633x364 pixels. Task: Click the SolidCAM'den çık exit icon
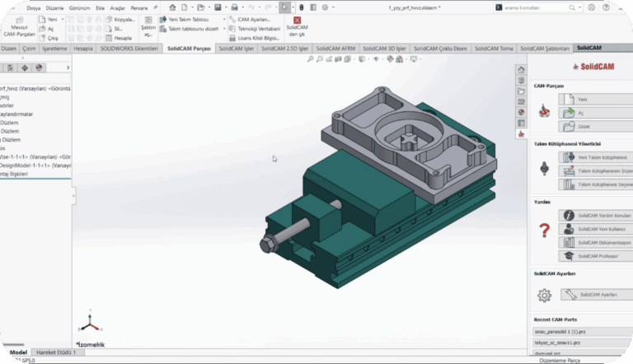297,21
